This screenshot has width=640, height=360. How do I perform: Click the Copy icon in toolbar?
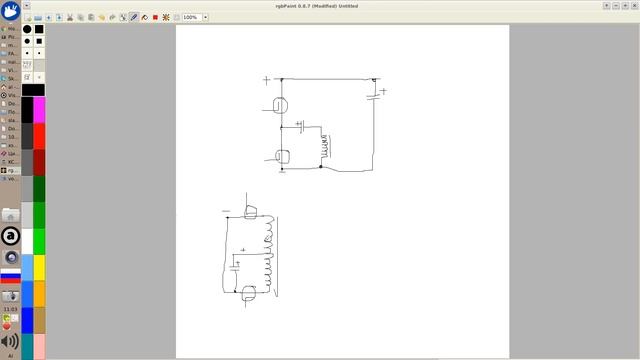point(80,18)
